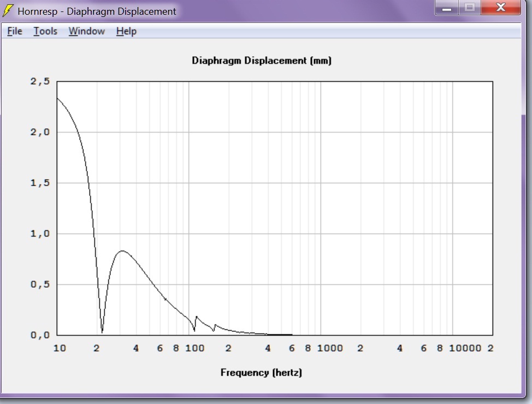The height and width of the screenshot is (404, 532).
Task: Click the window title Hornresp - Diaphragm Displacement
Action: (x=97, y=11)
